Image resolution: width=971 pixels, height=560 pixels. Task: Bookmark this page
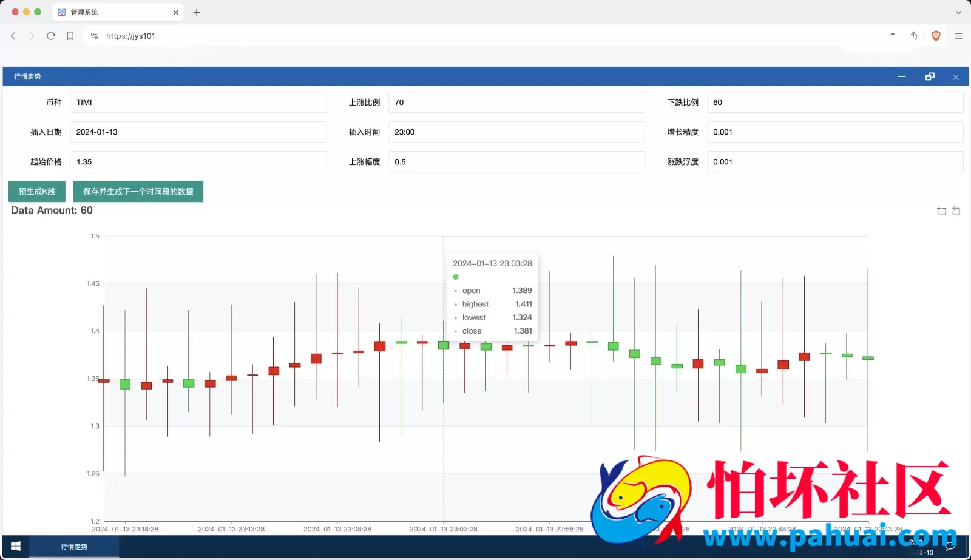(x=70, y=36)
